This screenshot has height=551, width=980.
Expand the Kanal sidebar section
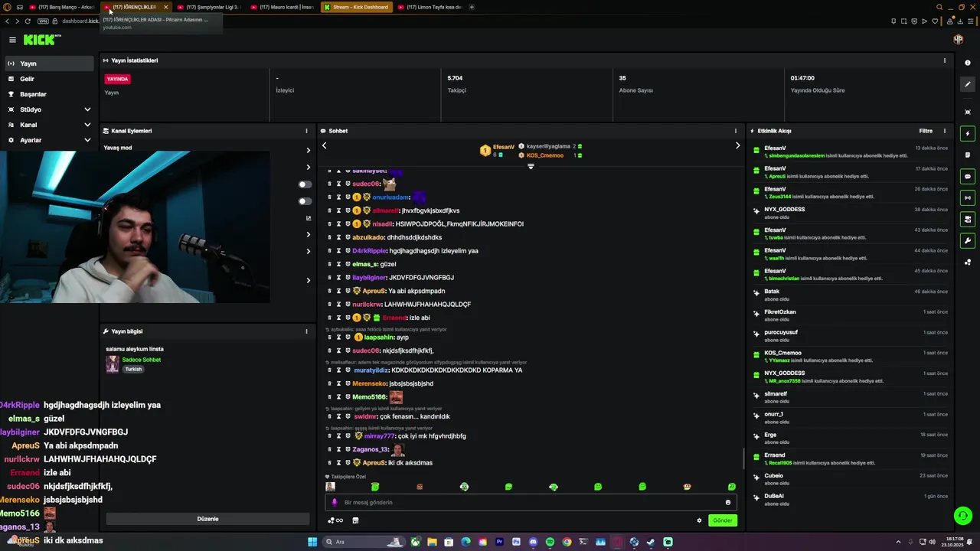(50, 125)
